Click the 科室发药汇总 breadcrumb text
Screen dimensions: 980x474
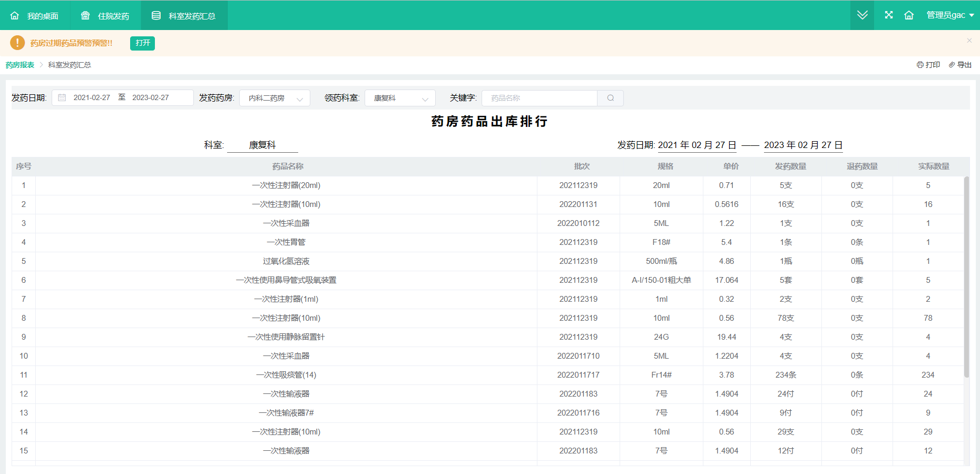coord(70,65)
